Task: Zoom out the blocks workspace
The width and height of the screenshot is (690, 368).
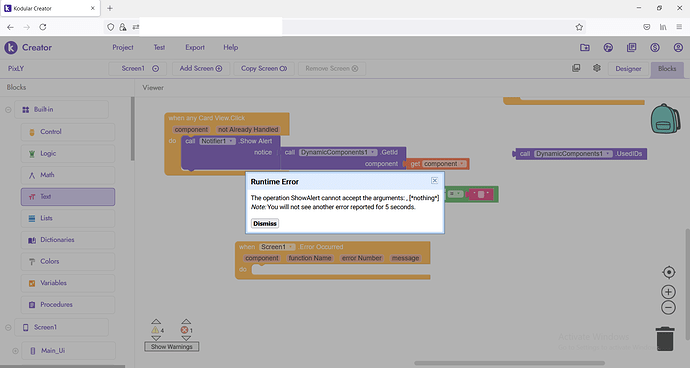Action: (x=668, y=307)
